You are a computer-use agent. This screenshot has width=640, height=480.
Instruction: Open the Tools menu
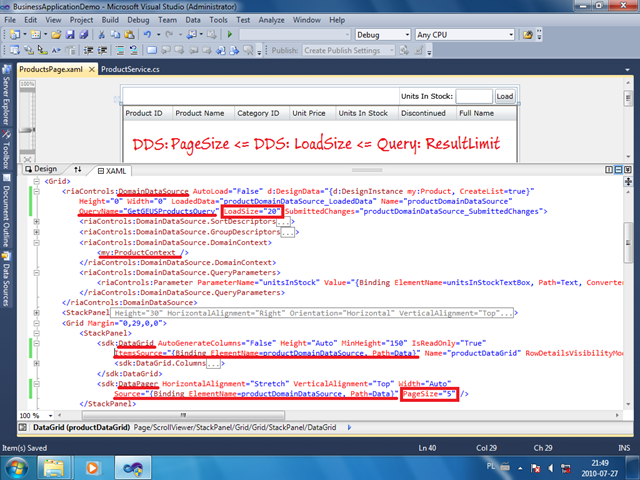(x=218, y=20)
